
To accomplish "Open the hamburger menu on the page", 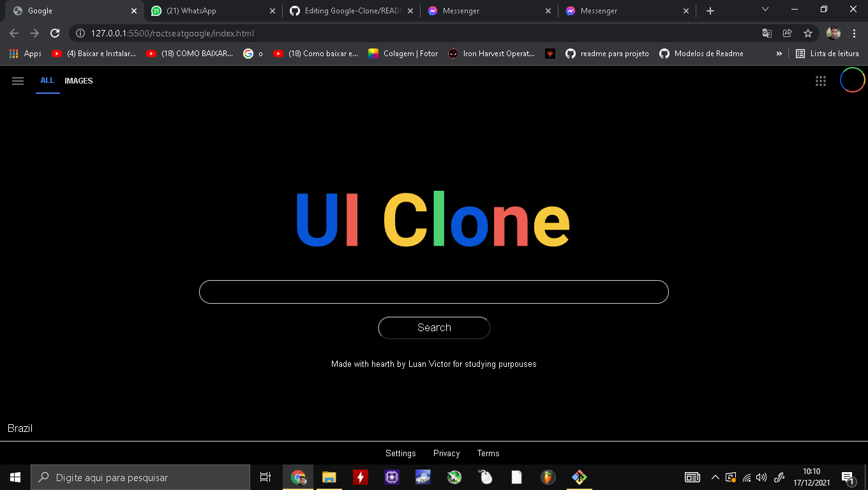I will [17, 81].
